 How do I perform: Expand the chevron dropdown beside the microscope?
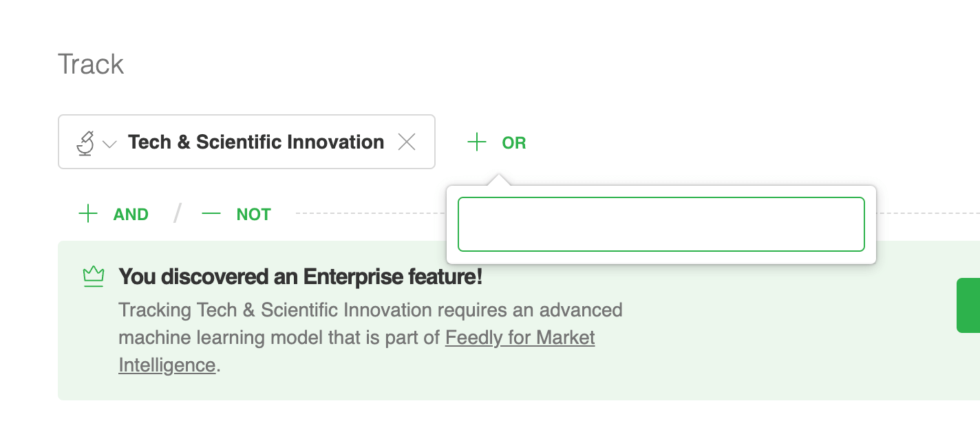tap(109, 144)
